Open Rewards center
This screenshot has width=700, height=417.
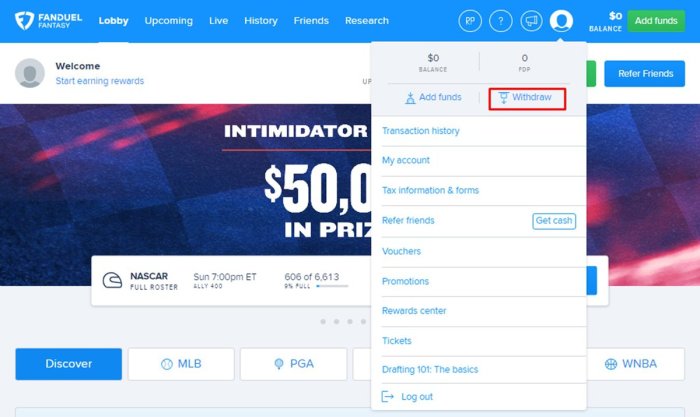tap(414, 311)
